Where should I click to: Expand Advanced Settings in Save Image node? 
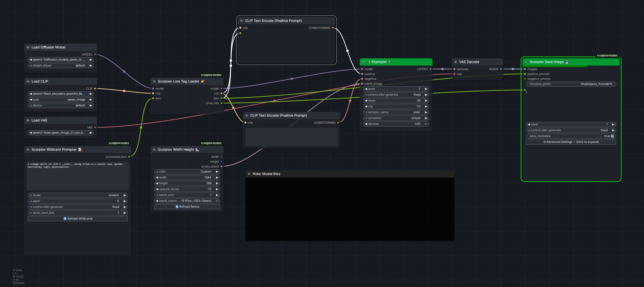click(x=571, y=142)
